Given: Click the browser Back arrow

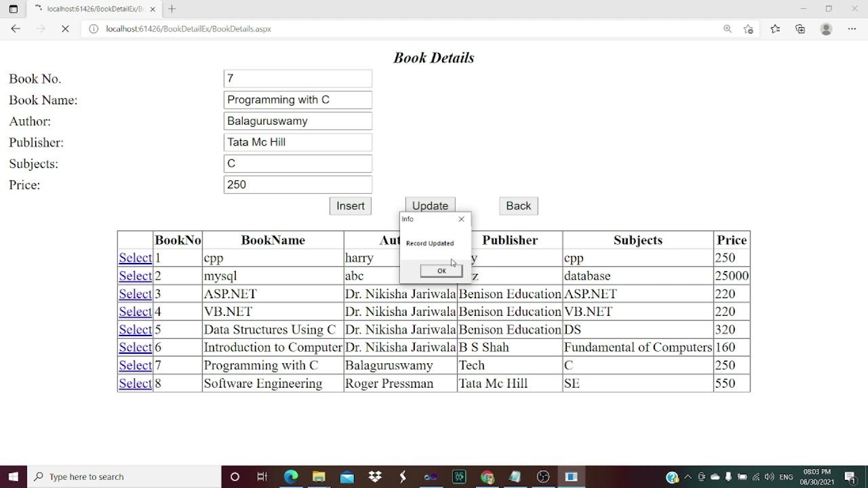Looking at the screenshot, I should 16,29.
